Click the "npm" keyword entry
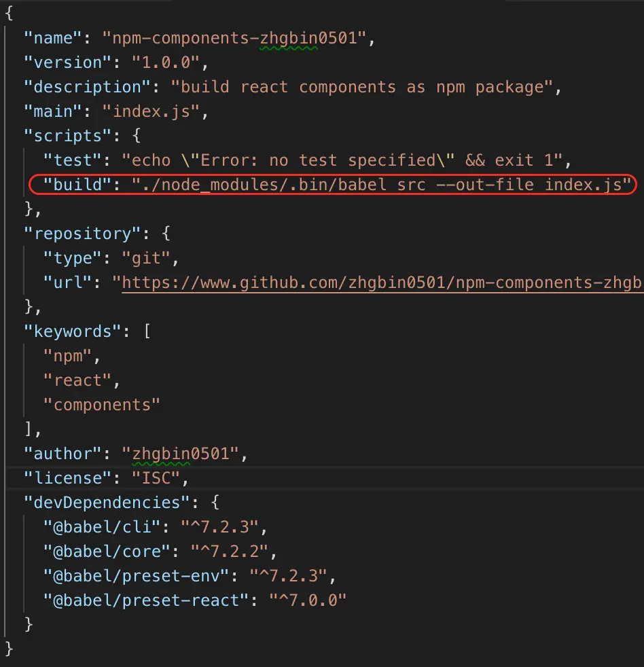This screenshot has height=667, width=644. 67,356
